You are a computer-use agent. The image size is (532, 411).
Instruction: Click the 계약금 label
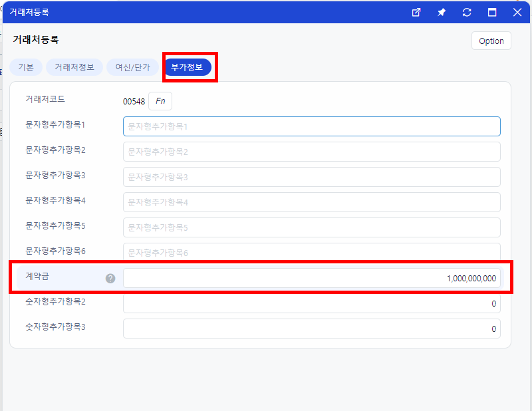coord(37,276)
